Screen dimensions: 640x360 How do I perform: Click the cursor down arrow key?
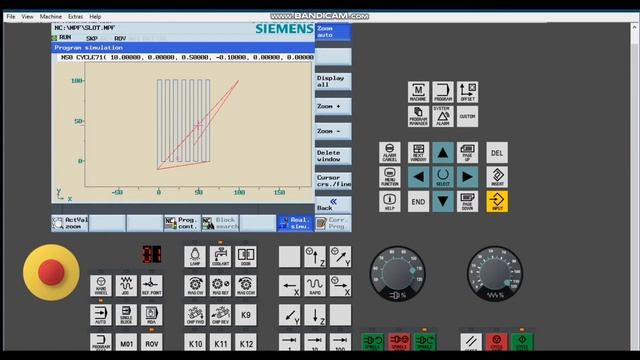coord(443,201)
